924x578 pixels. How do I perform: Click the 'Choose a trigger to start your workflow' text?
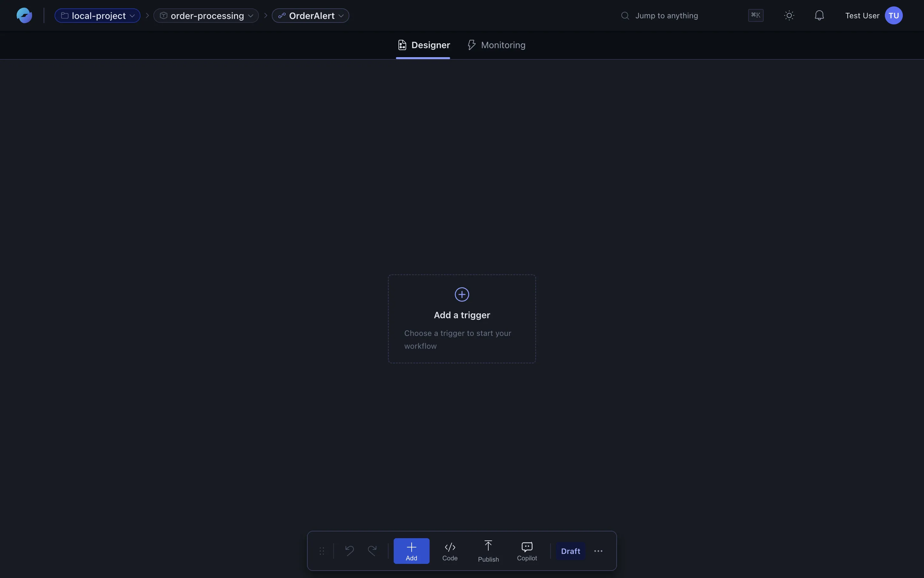tap(458, 339)
